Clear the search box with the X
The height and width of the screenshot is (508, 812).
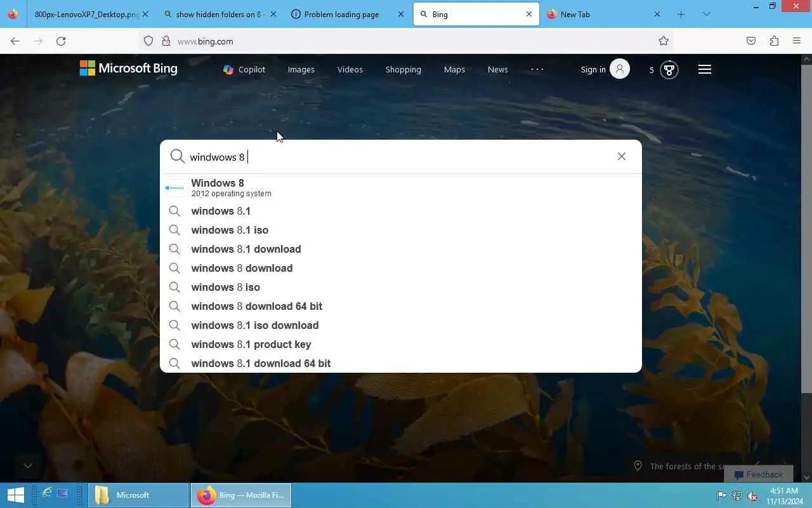click(x=622, y=156)
